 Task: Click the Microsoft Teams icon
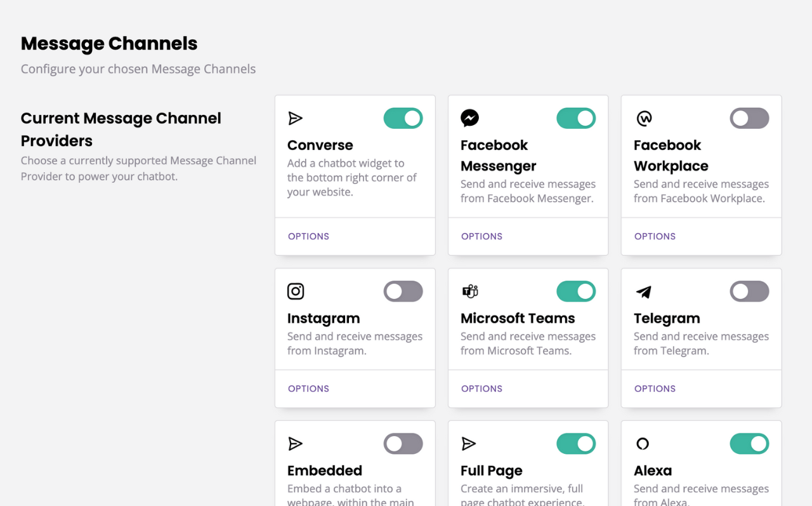coord(469,291)
